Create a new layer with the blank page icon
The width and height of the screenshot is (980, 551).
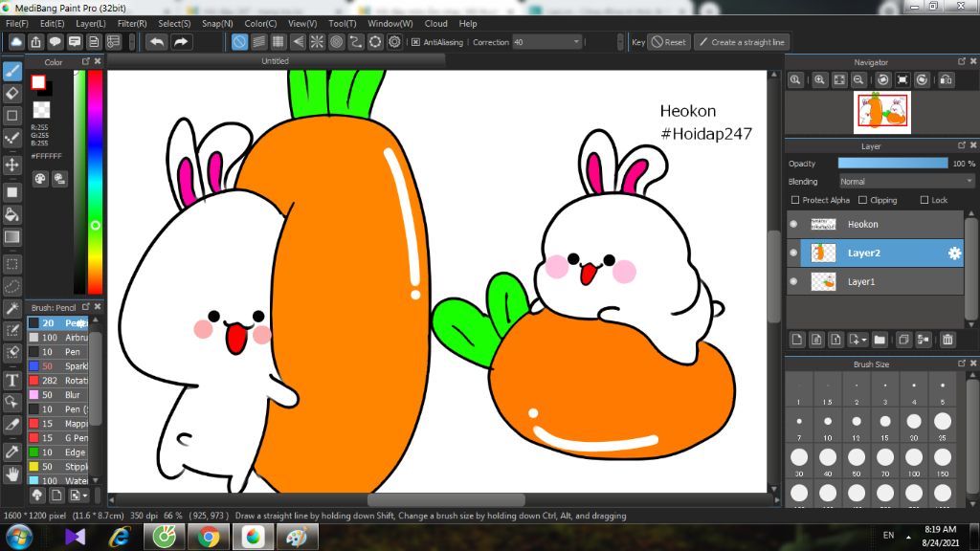[x=797, y=340]
